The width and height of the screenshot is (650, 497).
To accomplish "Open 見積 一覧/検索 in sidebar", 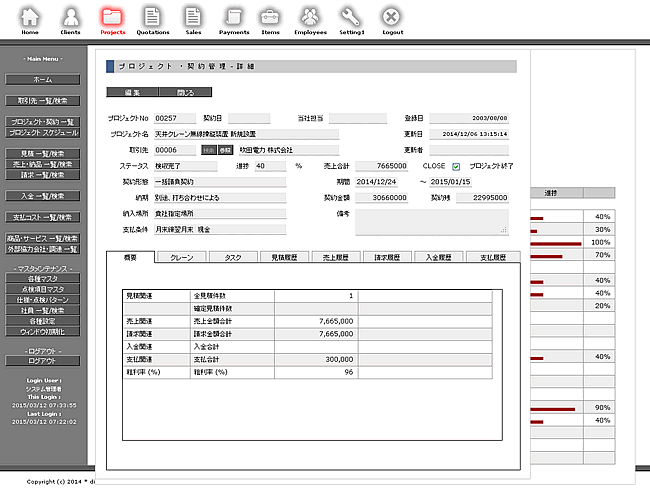I will coord(43,154).
